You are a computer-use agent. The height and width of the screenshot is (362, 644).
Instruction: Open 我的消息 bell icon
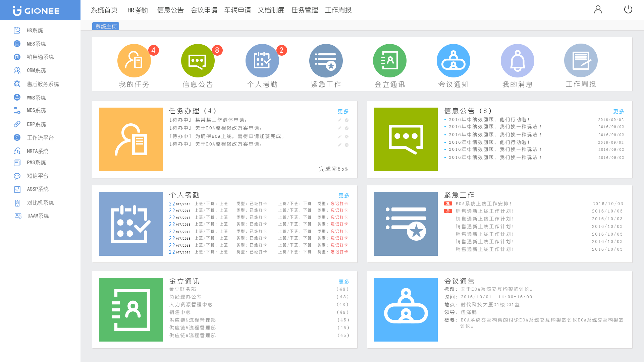point(517,61)
